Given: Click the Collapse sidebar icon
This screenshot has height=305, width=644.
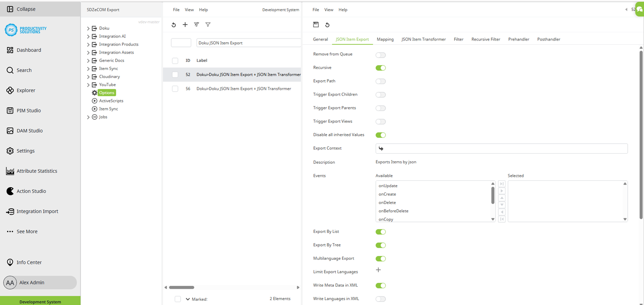Looking at the screenshot, I should [10, 9].
